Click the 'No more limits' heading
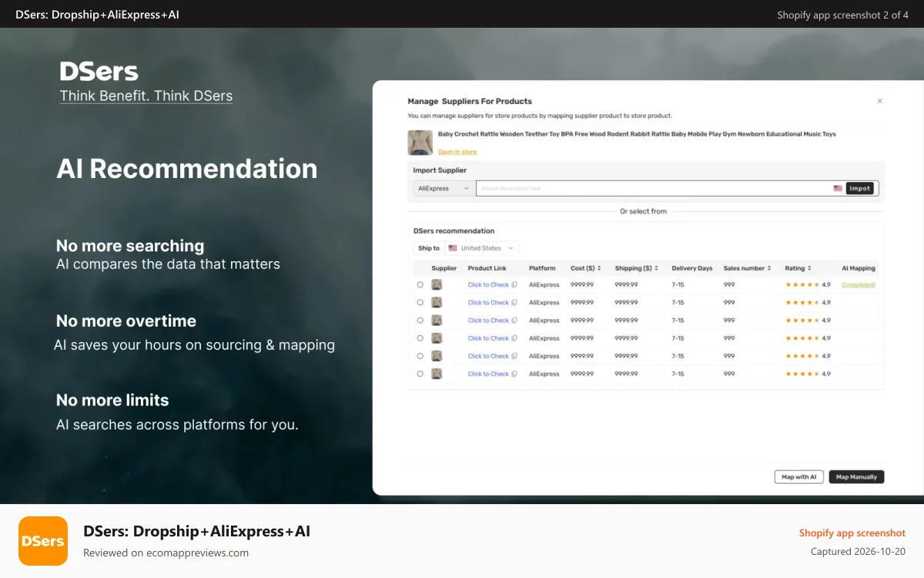The image size is (924, 578). click(x=112, y=400)
